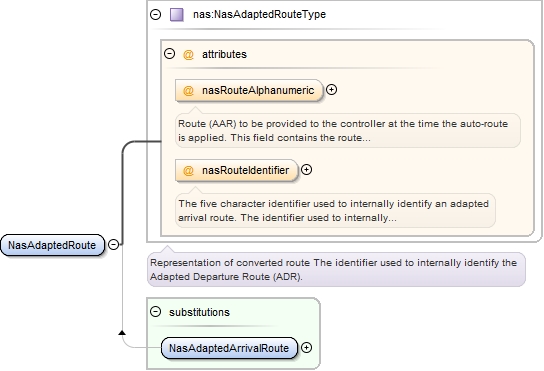Expand the NasAdaptedArrivalRoute element
The width and height of the screenshot is (544, 371).
point(306,347)
